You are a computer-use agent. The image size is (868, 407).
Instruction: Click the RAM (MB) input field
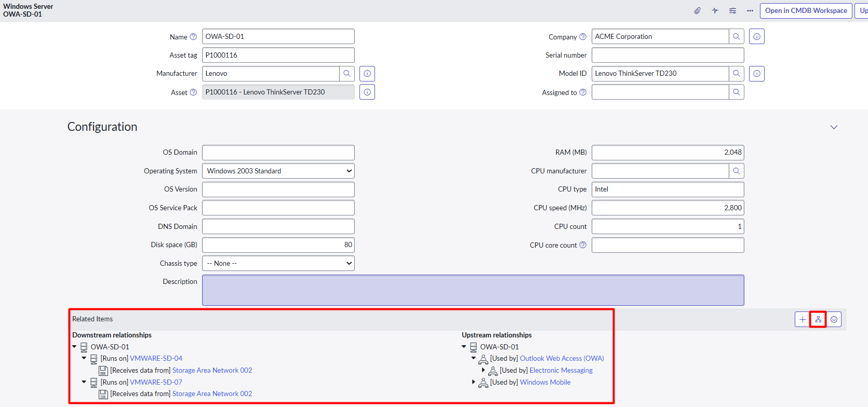pos(668,152)
